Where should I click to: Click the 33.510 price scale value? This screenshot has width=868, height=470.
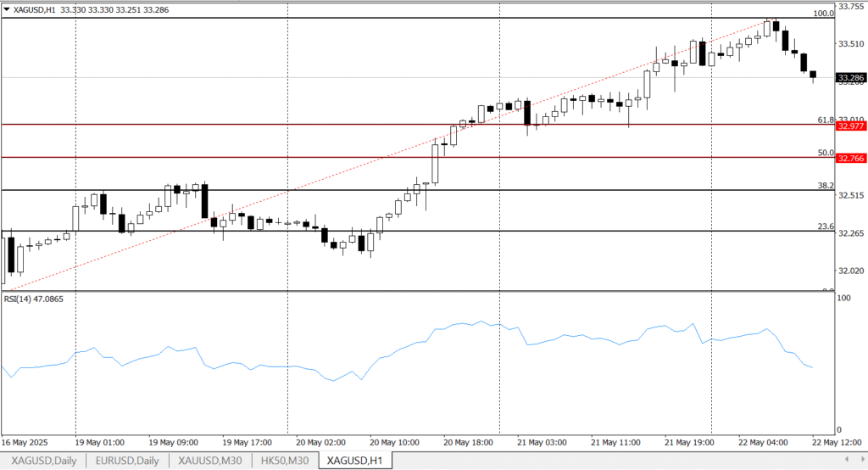click(850, 44)
